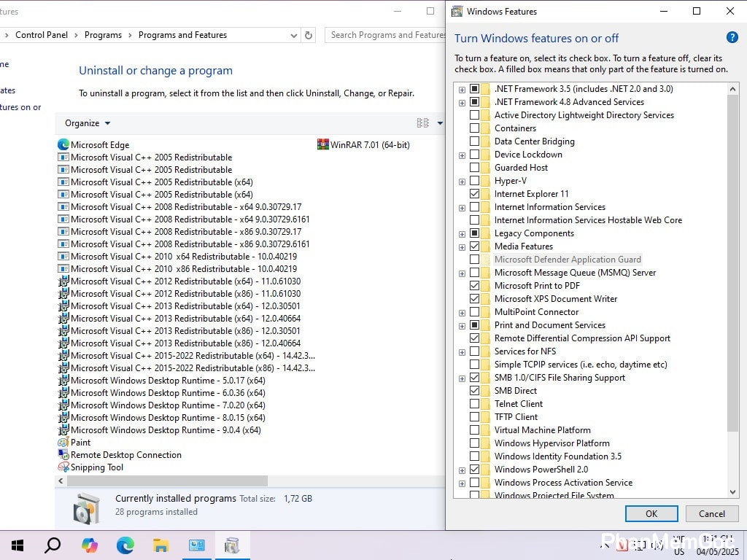Click the Search Programs and Features field
This screenshot has width=747, height=560.
pyautogui.click(x=385, y=35)
